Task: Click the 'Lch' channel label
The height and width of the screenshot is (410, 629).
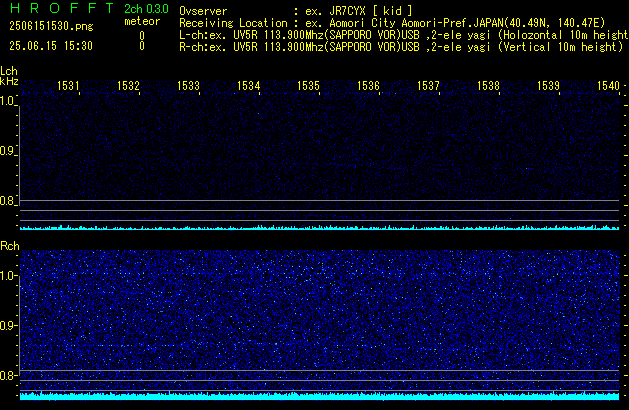Action: [x=9, y=71]
